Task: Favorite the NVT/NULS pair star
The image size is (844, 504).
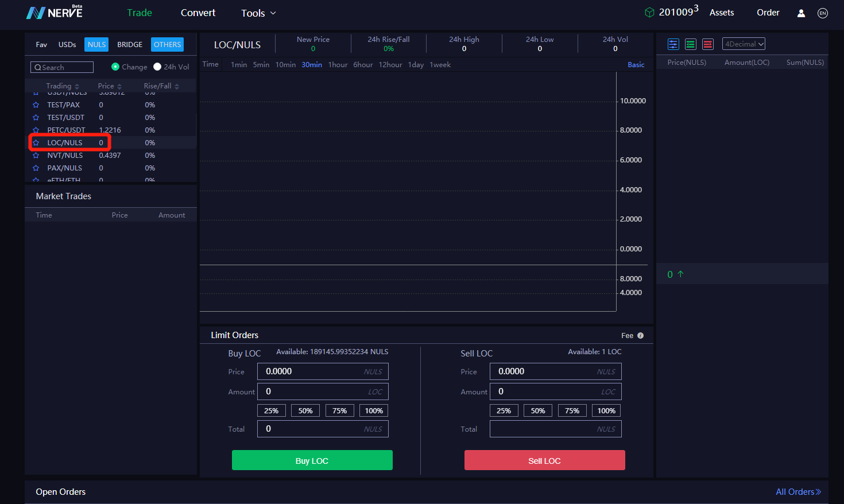Action: pos(36,156)
